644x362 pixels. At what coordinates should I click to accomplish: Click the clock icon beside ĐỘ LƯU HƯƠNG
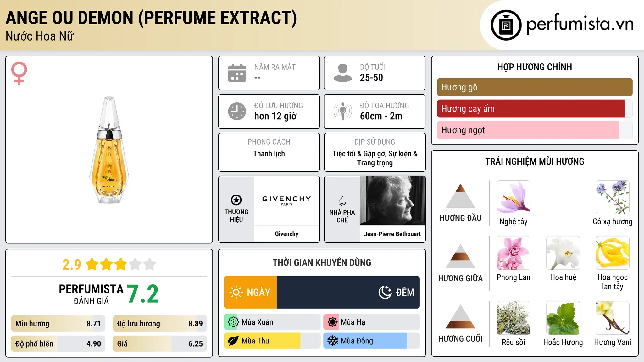[x=237, y=111]
